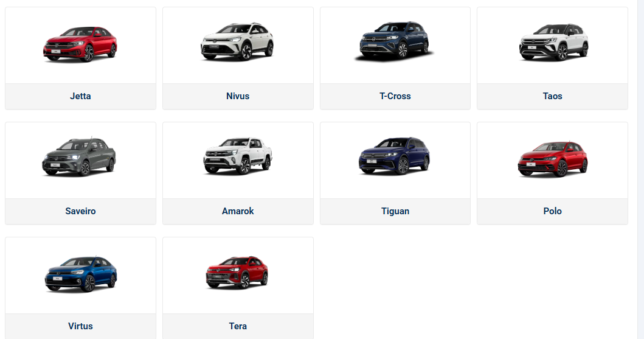Open the blue T-Cross car image
Image resolution: width=644 pixels, height=339 pixels.
click(x=394, y=41)
